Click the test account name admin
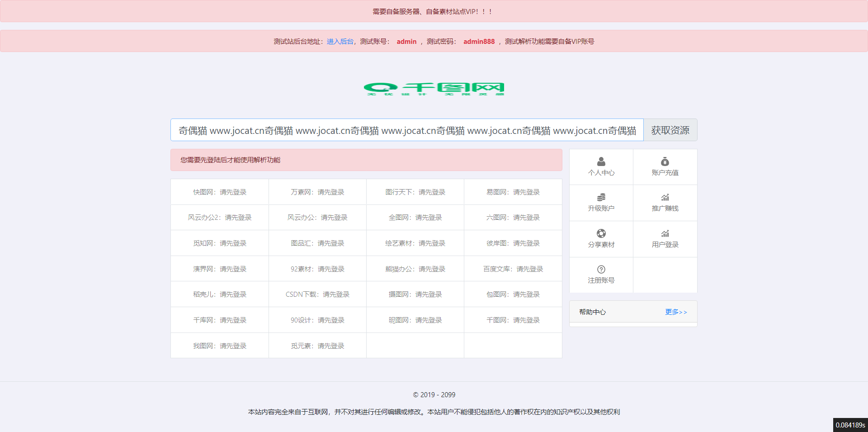Viewport: 868px width, 432px height. 406,41
